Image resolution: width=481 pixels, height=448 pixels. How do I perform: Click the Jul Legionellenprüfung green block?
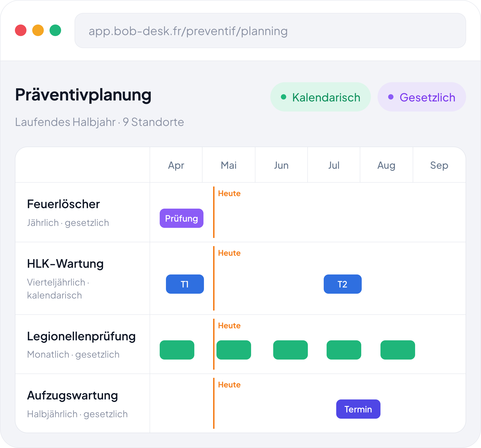pos(344,350)
